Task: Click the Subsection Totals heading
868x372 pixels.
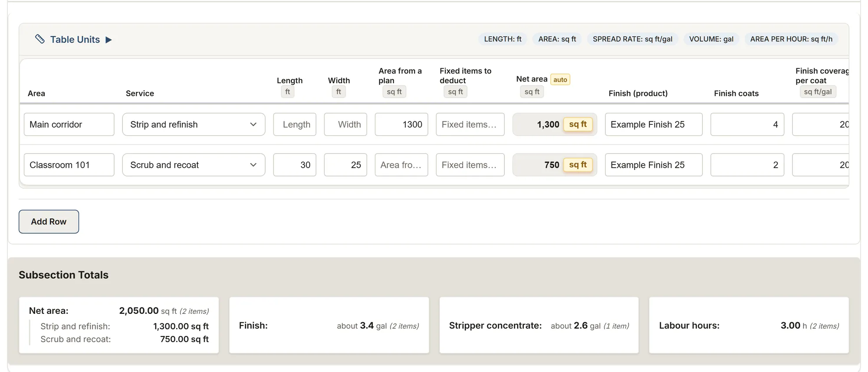Action: [x=63, y=275]
